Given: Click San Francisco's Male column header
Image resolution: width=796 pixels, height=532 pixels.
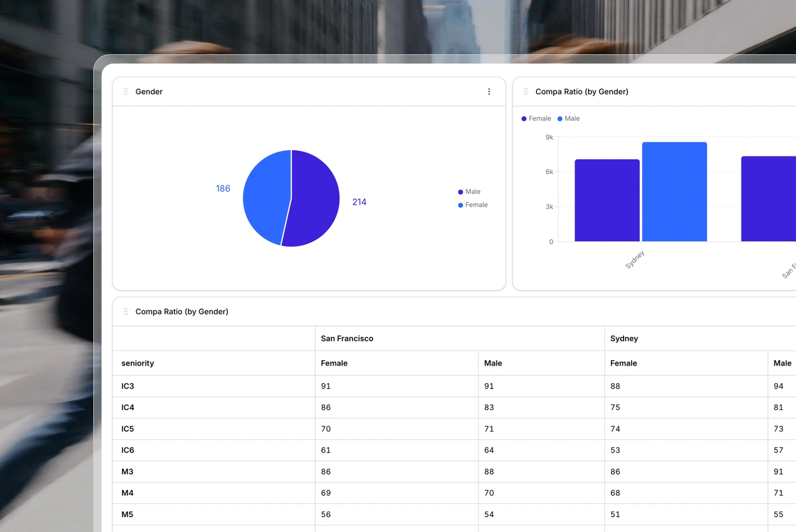Looking at the screenshot, I should point(492,363).
